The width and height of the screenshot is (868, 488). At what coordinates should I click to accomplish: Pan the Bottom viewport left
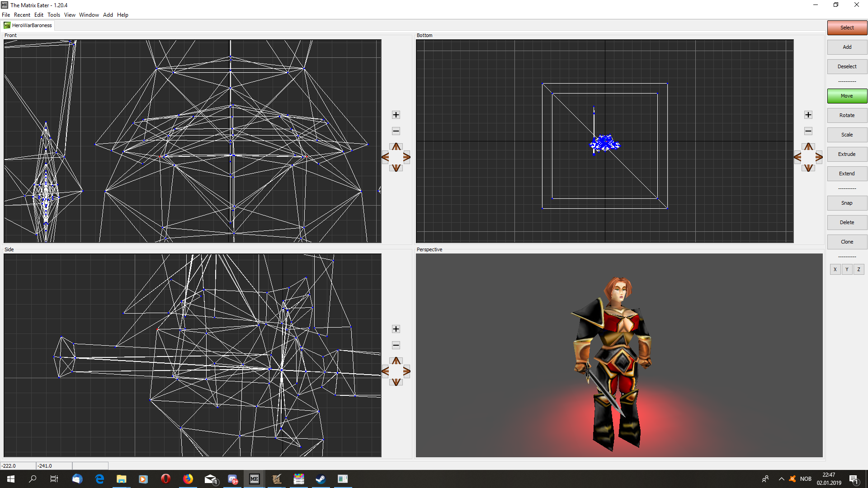pyautogui.click(x=797, y=157)
